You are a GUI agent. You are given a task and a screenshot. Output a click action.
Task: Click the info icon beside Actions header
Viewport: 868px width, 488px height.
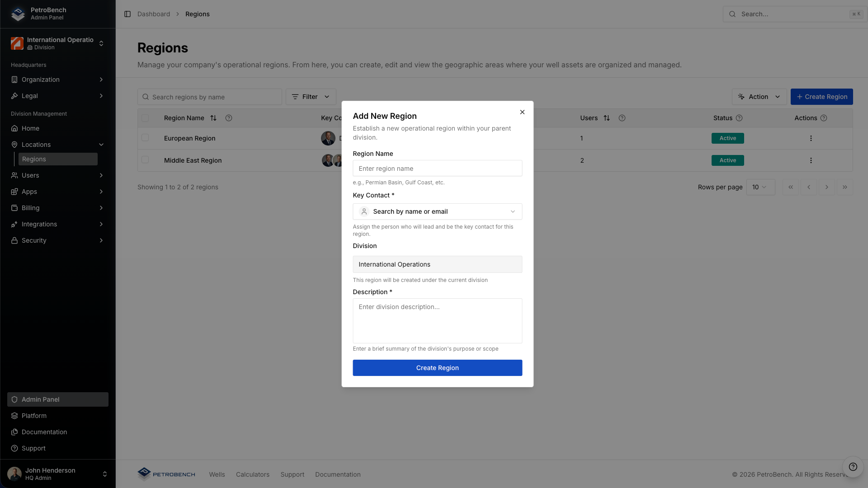pos(824,118)
